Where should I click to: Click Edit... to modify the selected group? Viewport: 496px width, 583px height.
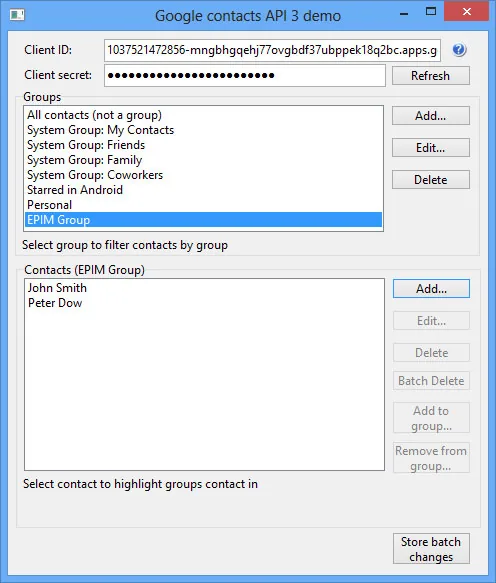coord(431,148)
